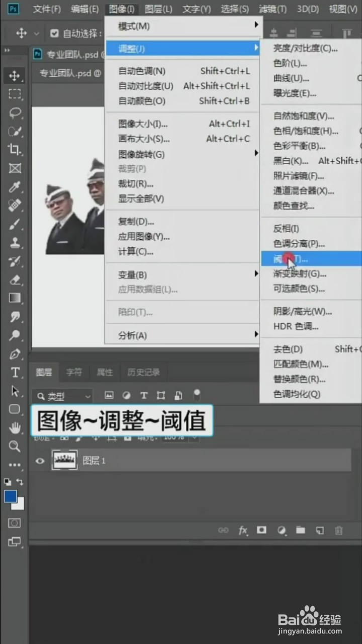This screenshot has width=362, height=644.
Task: Select the Eyedropper tool
Action: (15, 187)
